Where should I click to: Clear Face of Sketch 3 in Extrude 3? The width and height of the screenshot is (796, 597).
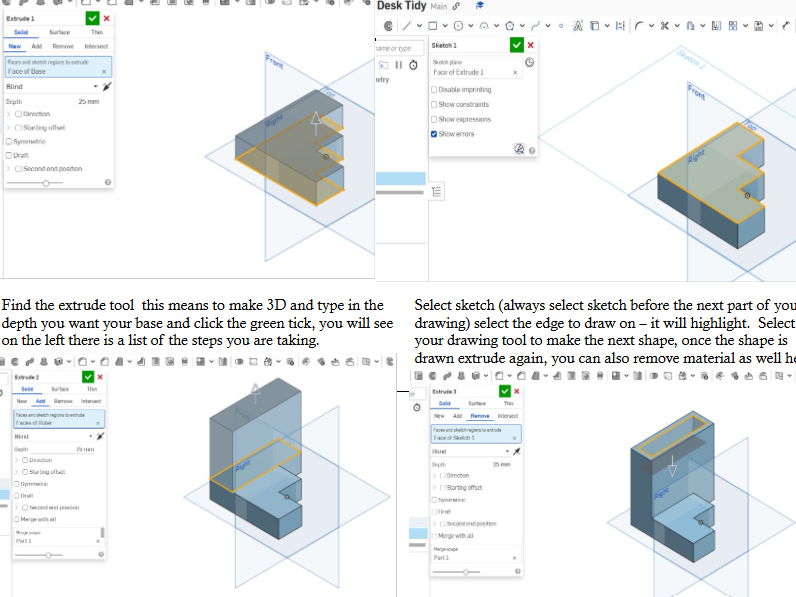[514, 438]
